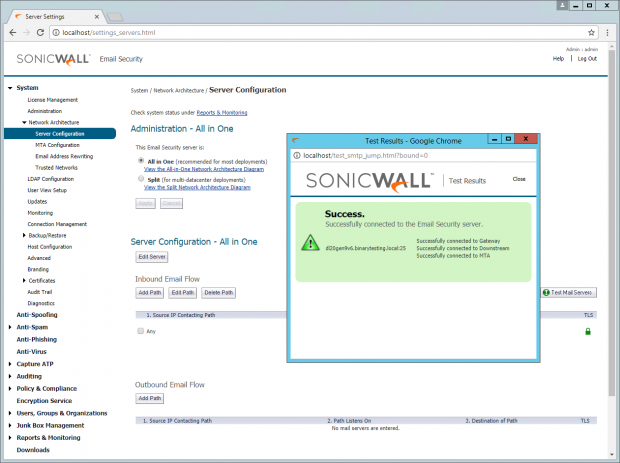Viewport: 620px width, 463px height.
Task: Open the Audit Trail page
Action: (40, 292)
